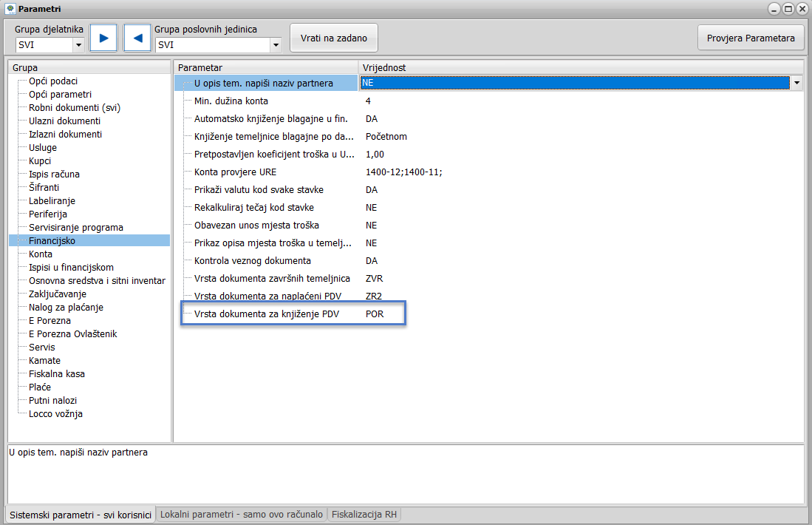Select the Sistemski parametri tab
The image size is (812, 525).
tap(81, 515)
